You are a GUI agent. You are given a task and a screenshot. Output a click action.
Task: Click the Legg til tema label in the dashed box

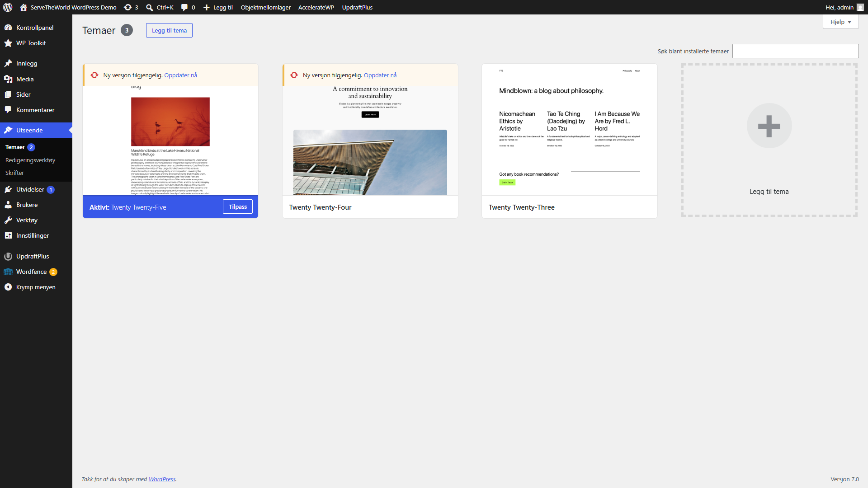769,192
